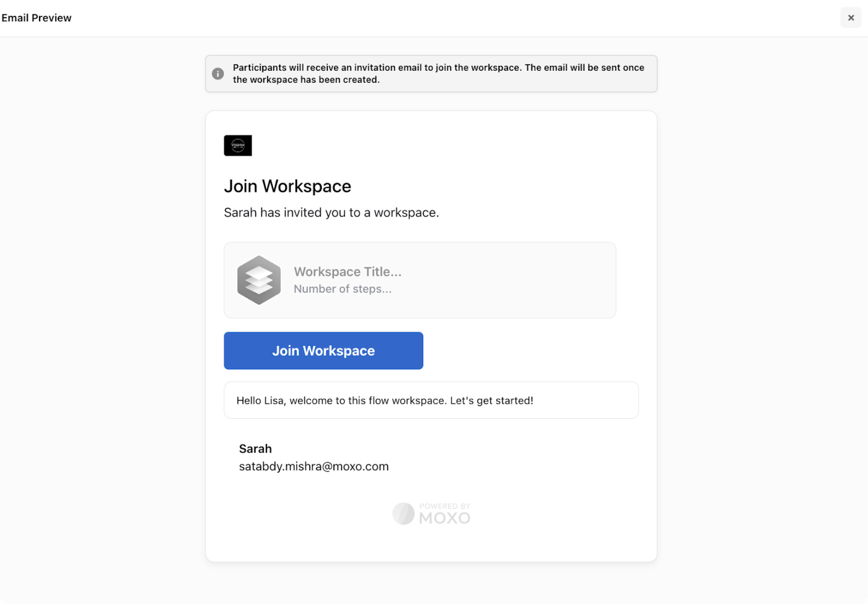Click the POWERED BY label text

click(x=445, y=506)
